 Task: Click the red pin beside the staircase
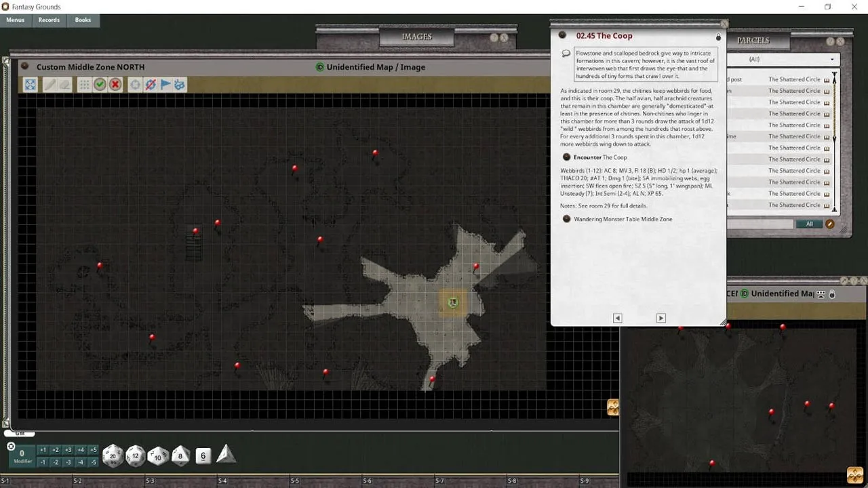point(195,232)
